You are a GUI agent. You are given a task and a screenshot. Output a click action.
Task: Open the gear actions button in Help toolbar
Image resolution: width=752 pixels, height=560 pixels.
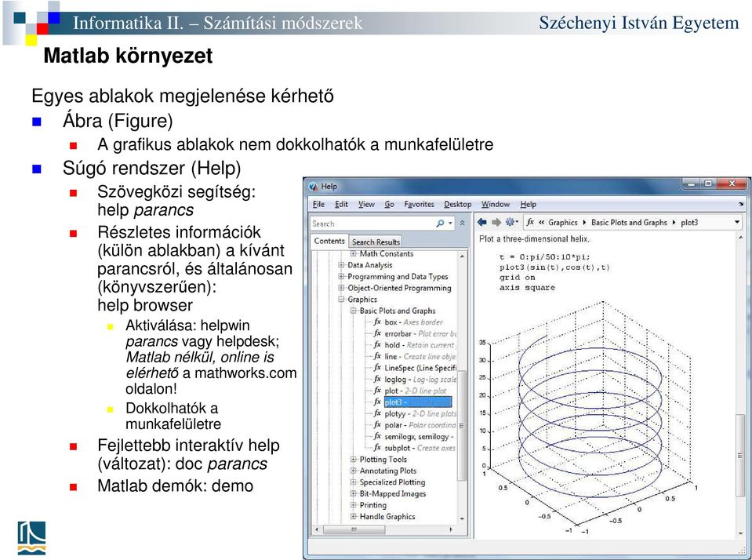[511, 222]
